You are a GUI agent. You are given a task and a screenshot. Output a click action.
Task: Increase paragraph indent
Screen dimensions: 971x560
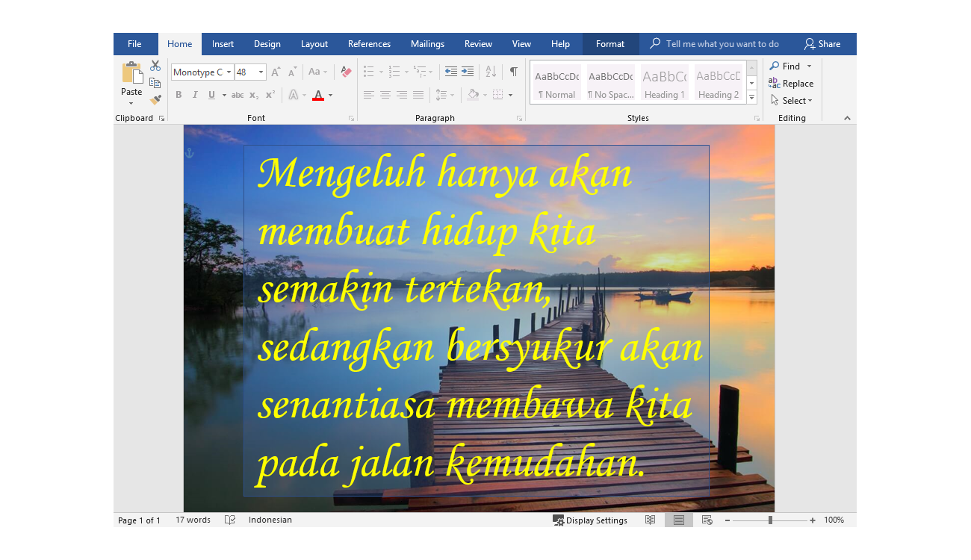(467, 72)
